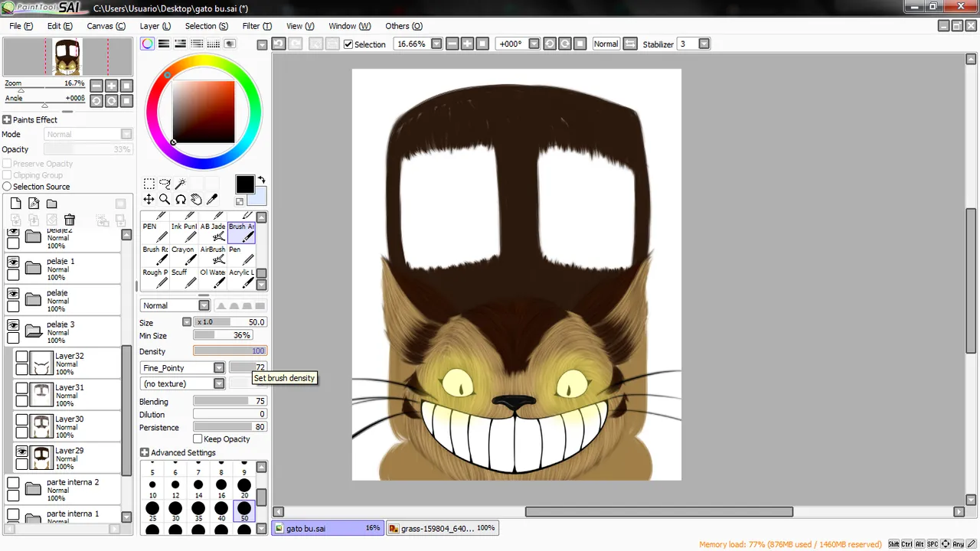Select the Magic Wand tool
The height and width of the screenshot is (551, 980).
(x=181, y=184)
